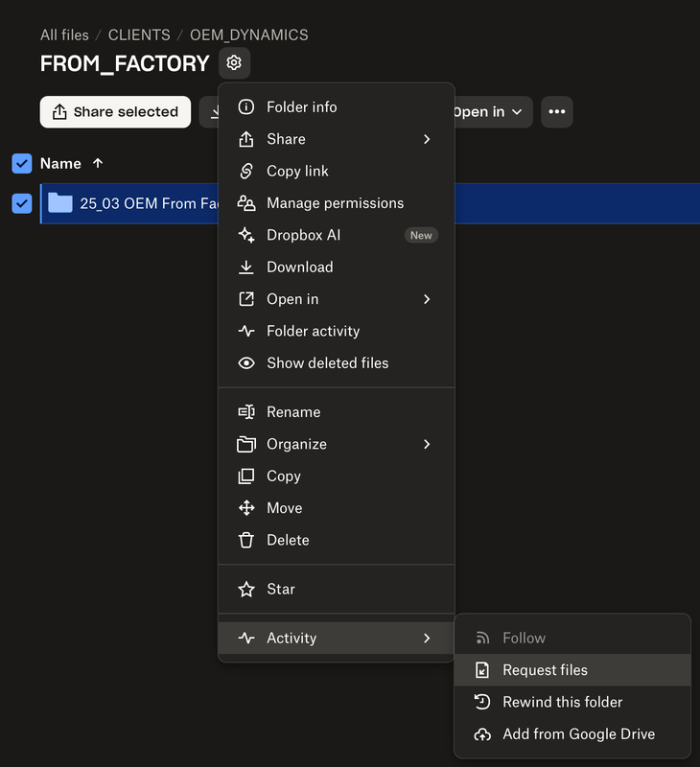
Task: Select Request files from Activity submenu
Action: pyautogui.click(x=545, y=670)
